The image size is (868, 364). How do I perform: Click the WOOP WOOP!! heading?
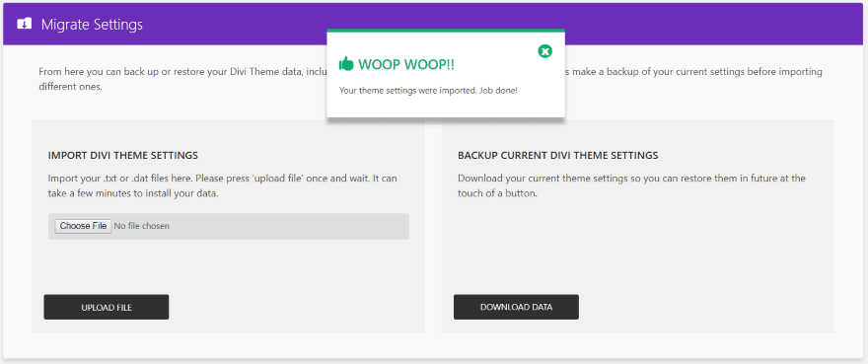pyautogui.click(x=406, y=64)
